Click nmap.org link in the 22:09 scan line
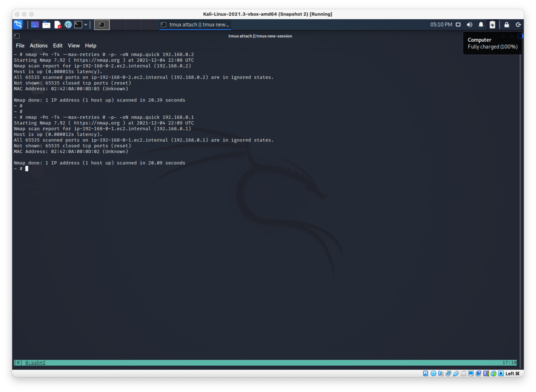The width and height of the screenshot is (536, 392). click(96, 123)
